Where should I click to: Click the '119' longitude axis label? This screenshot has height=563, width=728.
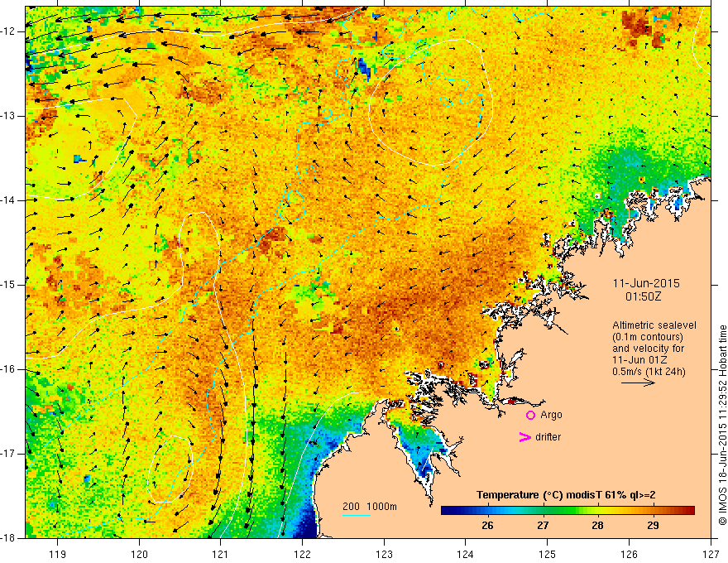pos(58,554)
